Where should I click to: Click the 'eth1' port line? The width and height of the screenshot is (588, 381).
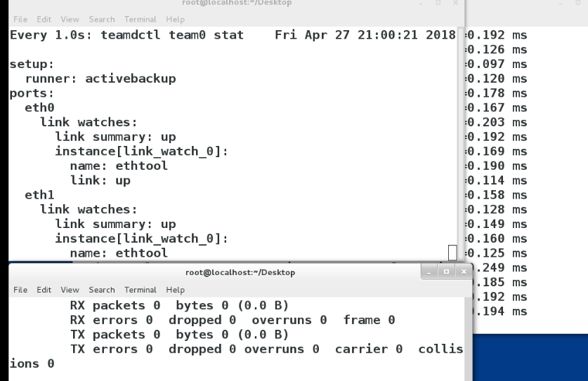[x=39, y=195]
